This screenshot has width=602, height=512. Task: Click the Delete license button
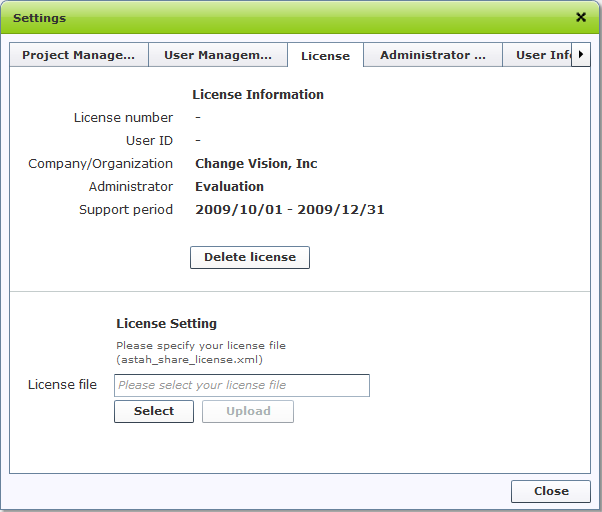click(x=250, y=257)
